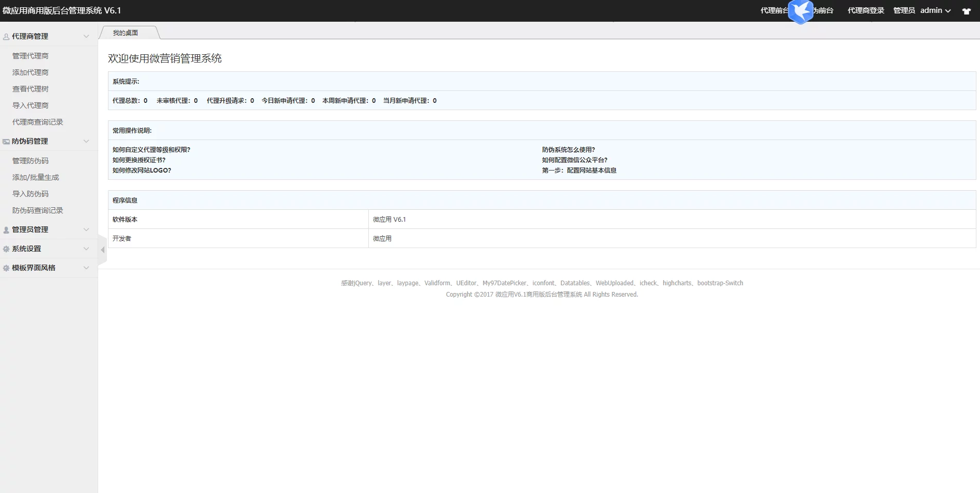980x493 pixels.
Task: Click the blue bird floating icon
Action: click(801, 12)
